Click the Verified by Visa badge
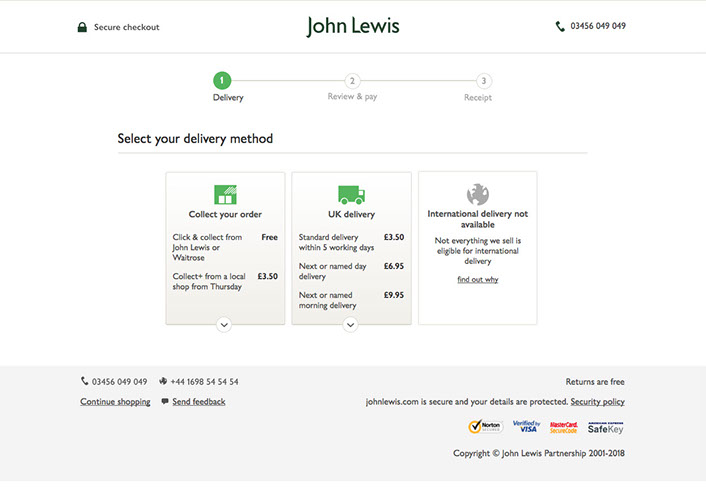Viewport: 706px width, 492px height. 526,427
